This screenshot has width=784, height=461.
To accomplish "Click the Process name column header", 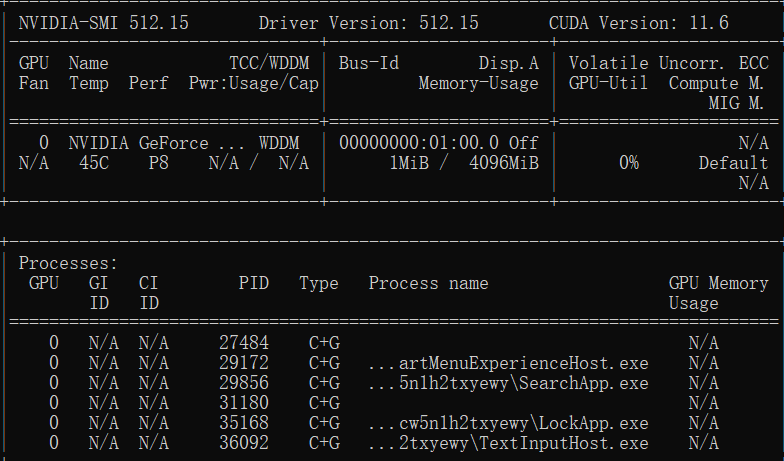I will click(428, 283).
